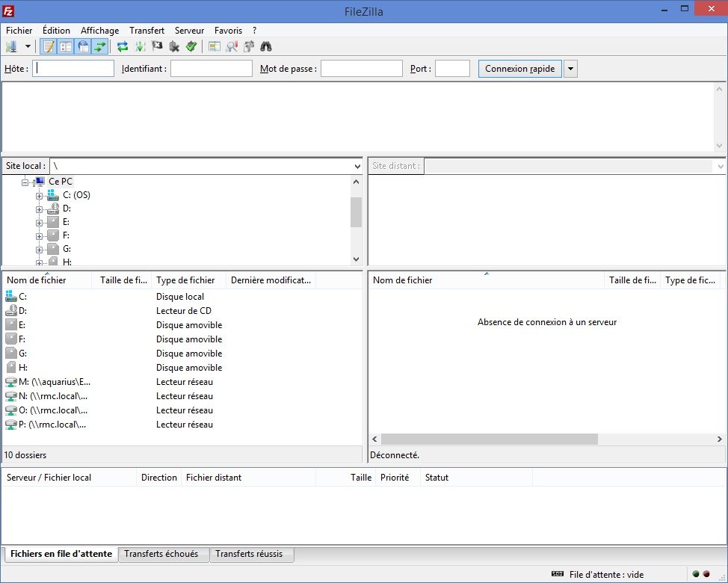
Task: Click the process queue toolbar icon
Action: coord(140,46)
